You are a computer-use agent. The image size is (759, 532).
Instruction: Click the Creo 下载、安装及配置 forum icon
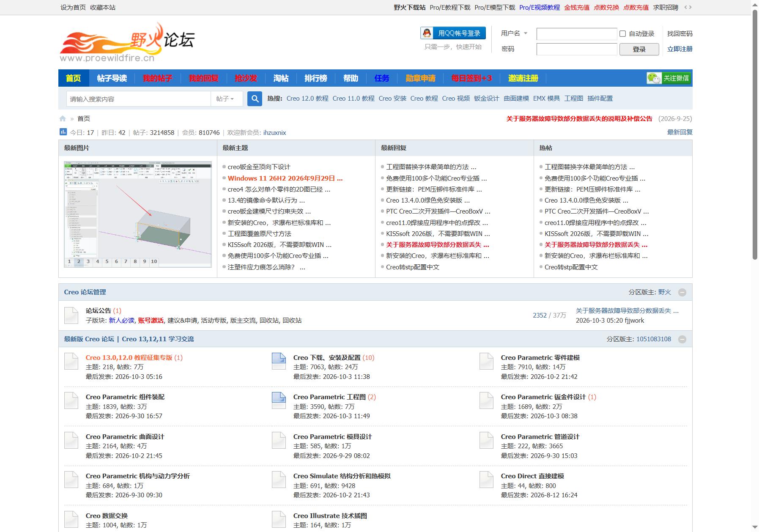[x=279, y=361]
